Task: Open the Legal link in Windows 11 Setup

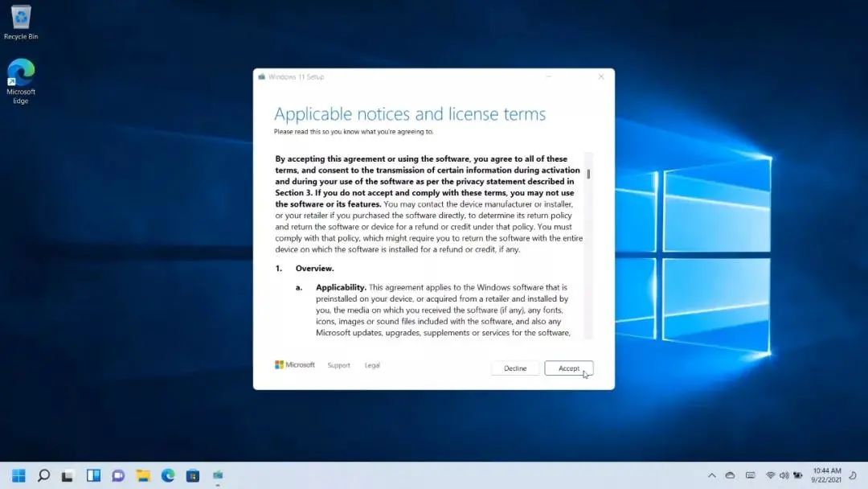Action: [x=372, y=365]
